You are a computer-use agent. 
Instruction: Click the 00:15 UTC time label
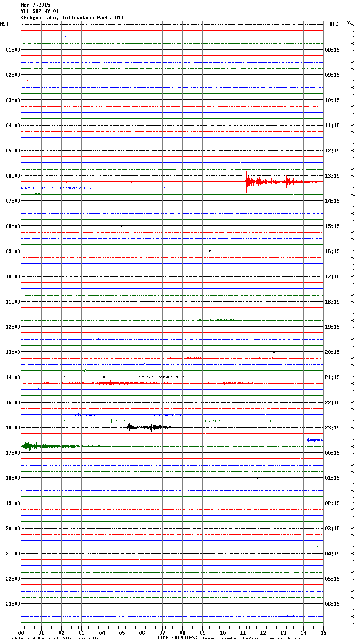tap(332, 453)
